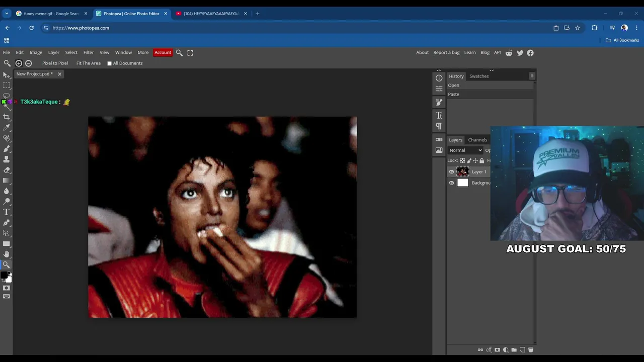The height and width of the screenshot is (362, 644).
Task: Select the Crop tool
Action: (6, 117)
